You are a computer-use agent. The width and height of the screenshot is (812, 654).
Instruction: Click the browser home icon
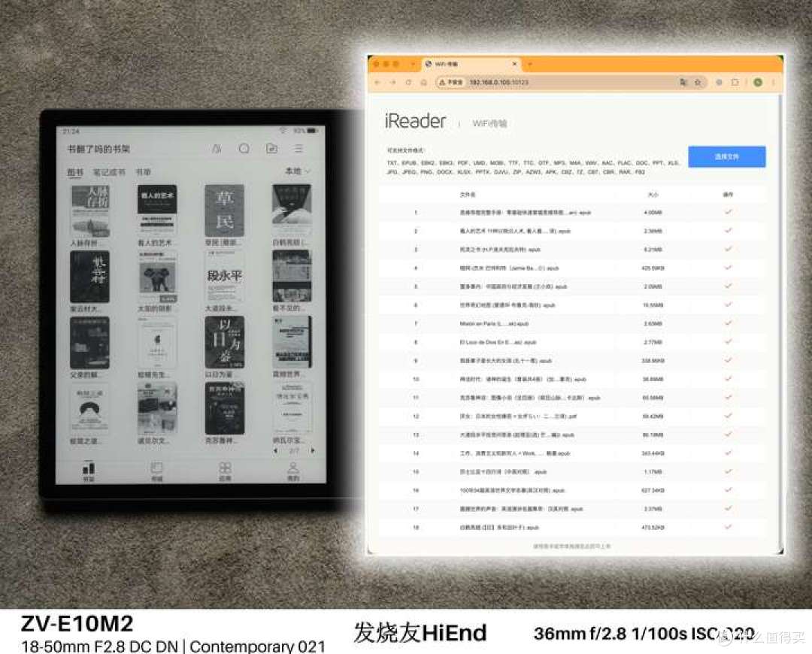point(423,83)
